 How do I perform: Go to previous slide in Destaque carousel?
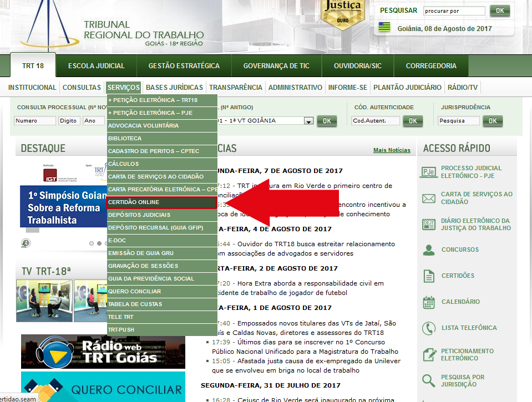pyautogui.click(x=26, y=243)
